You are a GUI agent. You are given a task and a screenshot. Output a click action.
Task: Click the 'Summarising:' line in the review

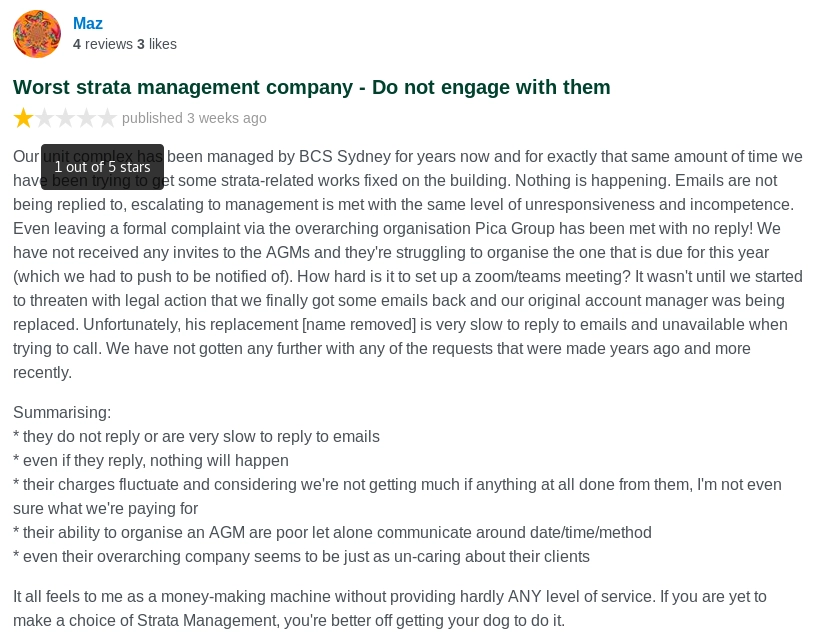point(62,412)
